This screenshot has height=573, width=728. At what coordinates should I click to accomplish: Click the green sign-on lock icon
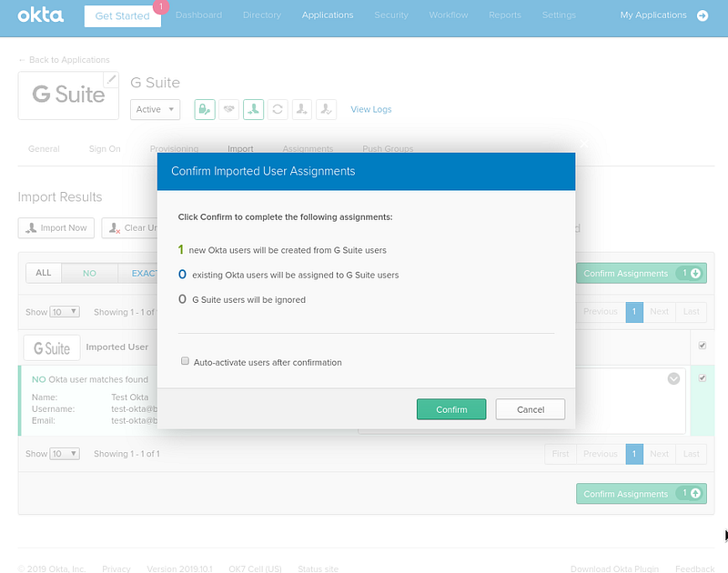click(x=205, y=109)
